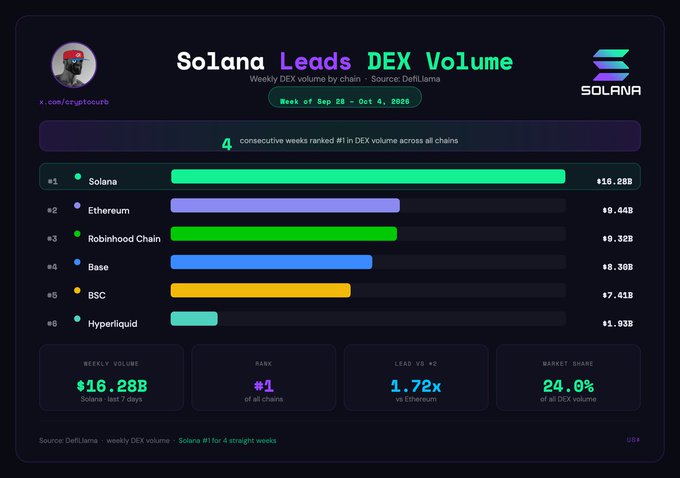The width and height of the screenshot is (680, 478).
Task: Click the 'Solana Leads DEX Volume' headline
Action: click(x=345, y=61)
